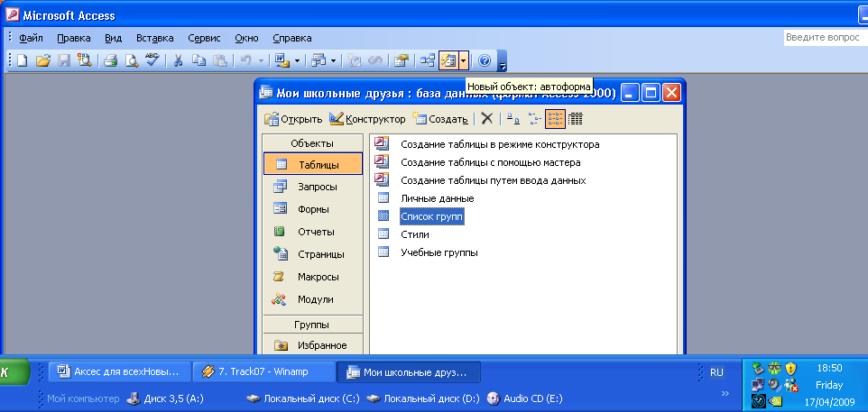Image resolution: width=868 pixels, height=412 pixels.
Task: Create a new database with the New icon
Action: tap(23, 60)
